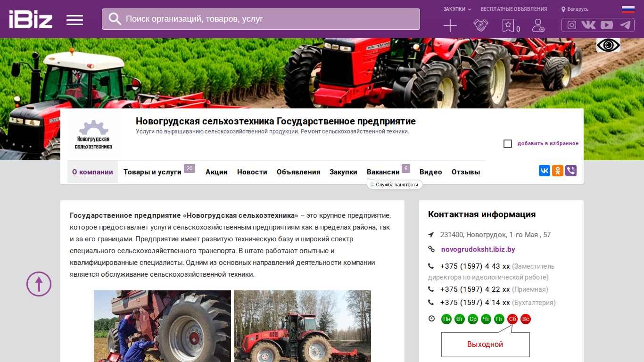Click the user account icon

(x=538, y=25)
